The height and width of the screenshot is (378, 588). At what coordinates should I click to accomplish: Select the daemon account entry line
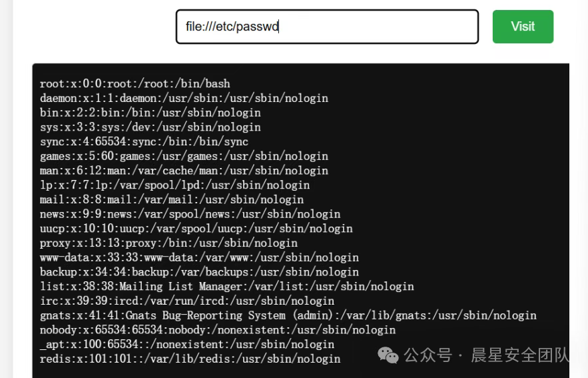tap(184, 98)
